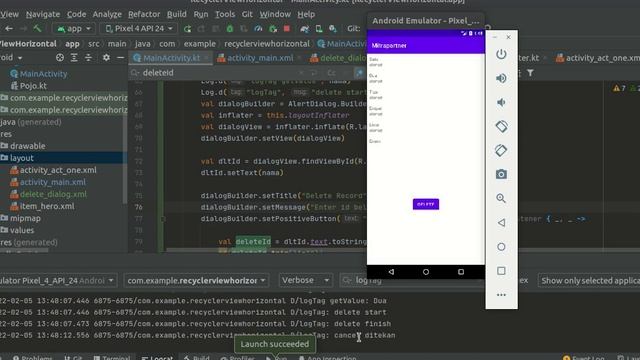640x360 pixels.
Task: Rotate emulator right using rotate icon
Action: pyautogui.click(x=501, y=150)
